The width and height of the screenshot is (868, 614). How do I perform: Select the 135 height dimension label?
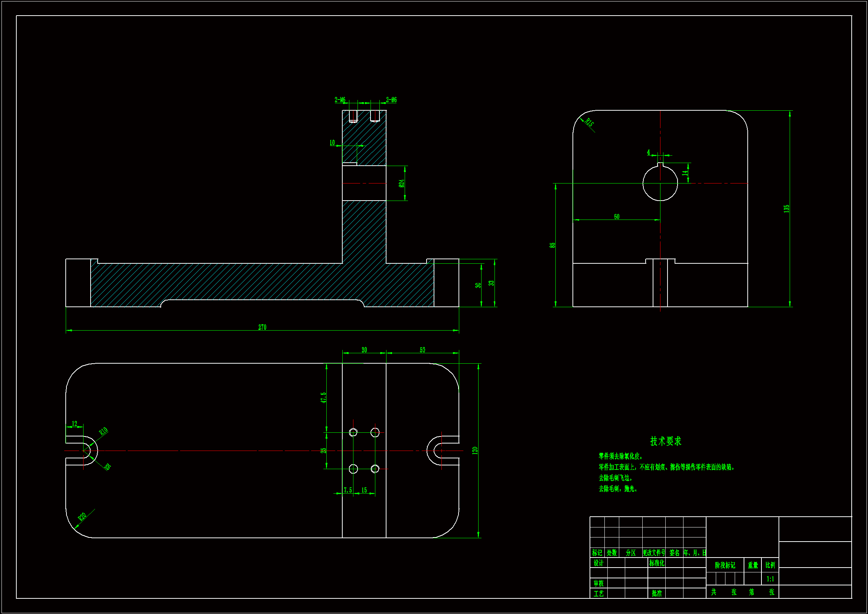coord(786,208)
